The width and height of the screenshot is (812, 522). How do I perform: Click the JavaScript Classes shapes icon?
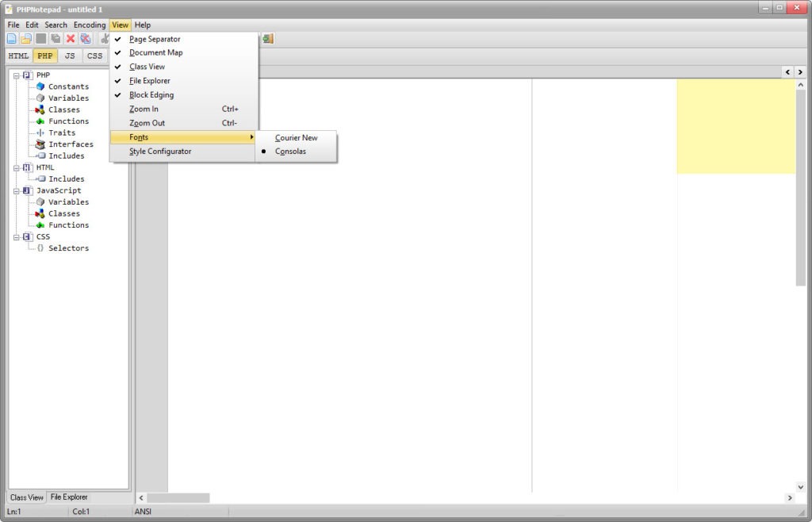40,213
